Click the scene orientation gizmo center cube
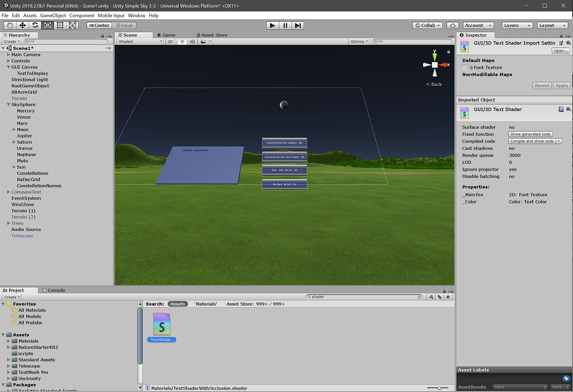The height and width of the screenshot is (392, 573). 434,65
